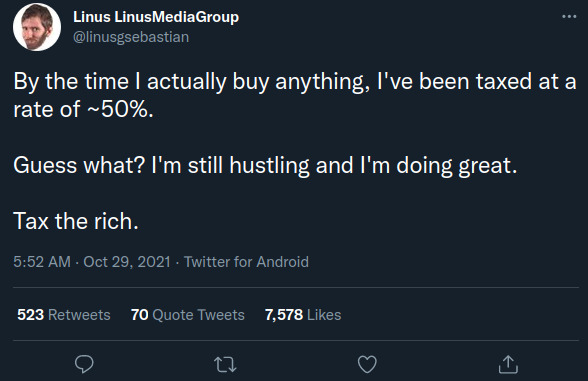588x381 pixels.
Task: Click the display name Linus LinusMediaGroup
Action: pos(156,17)
